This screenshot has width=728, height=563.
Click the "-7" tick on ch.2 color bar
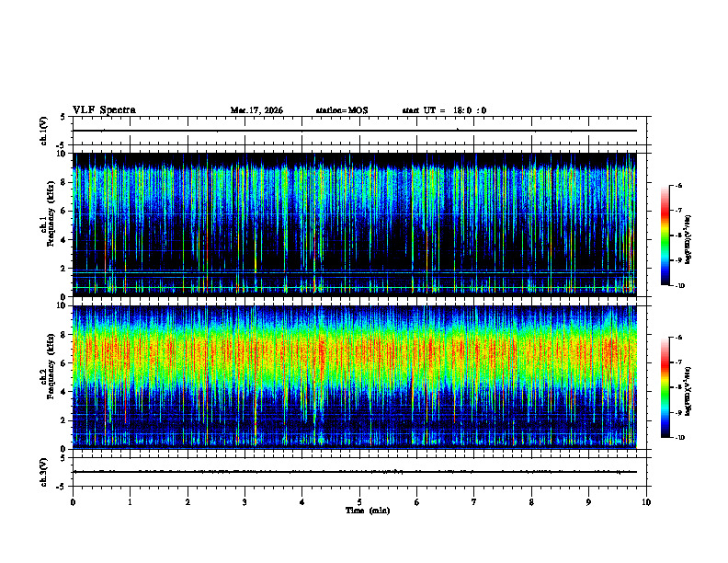tap(678, 362)
